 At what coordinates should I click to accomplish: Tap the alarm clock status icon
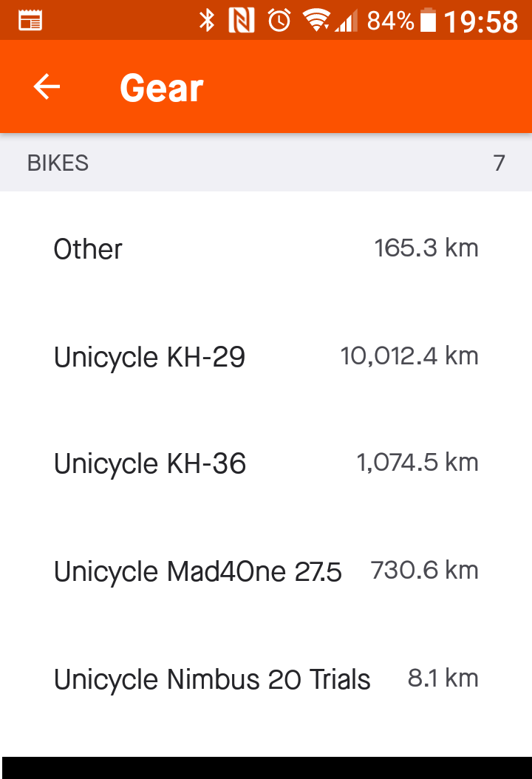click(x=279, y=21)
